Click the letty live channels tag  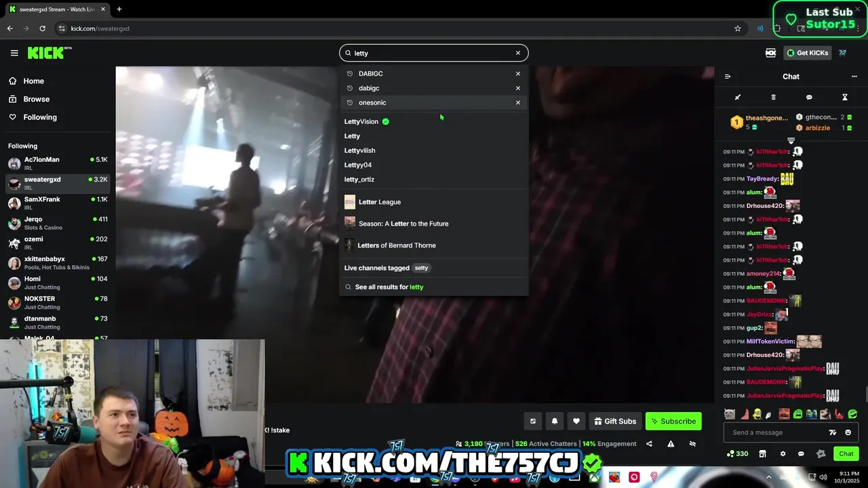tap(421, 268)
